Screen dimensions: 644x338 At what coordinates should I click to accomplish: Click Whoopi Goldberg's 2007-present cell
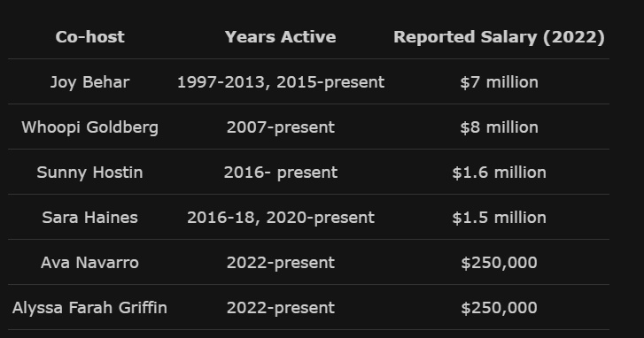coord(281,127)
